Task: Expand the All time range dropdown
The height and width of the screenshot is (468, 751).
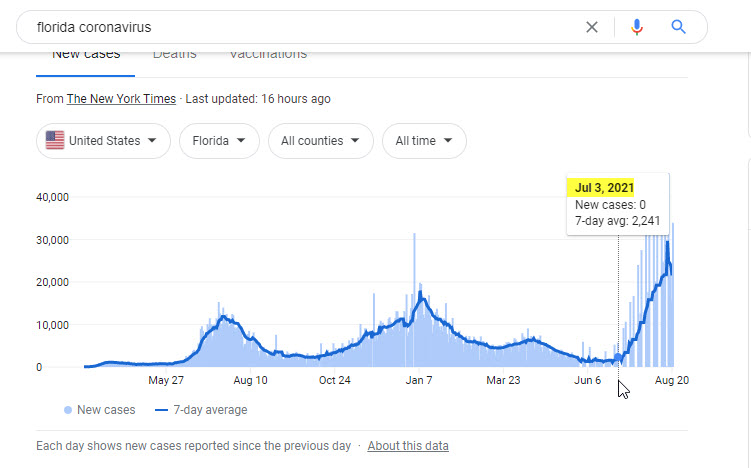Action: pyautogui.click(x=424, y=141)
